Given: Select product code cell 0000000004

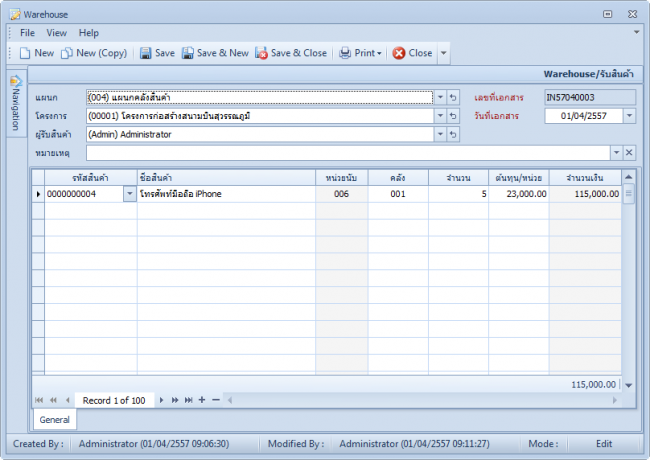Looking at the screenshot, I should click(84, 194).
